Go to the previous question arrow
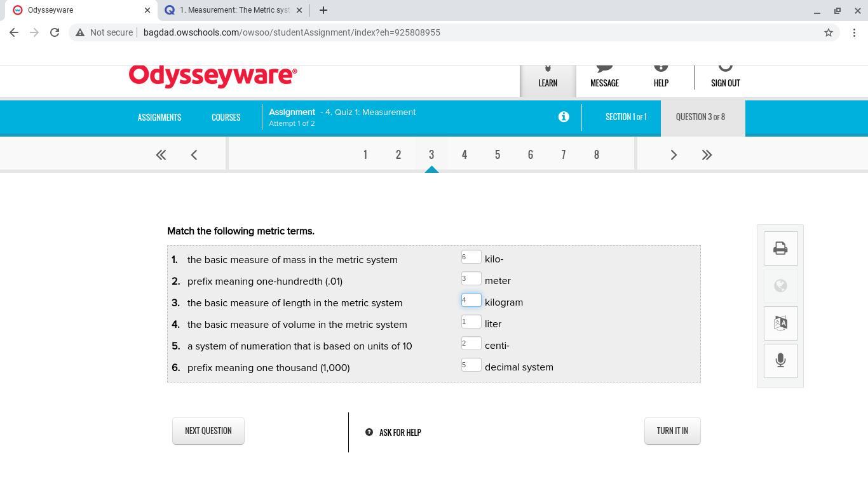868x488 pixels. [x=194, y=154]
